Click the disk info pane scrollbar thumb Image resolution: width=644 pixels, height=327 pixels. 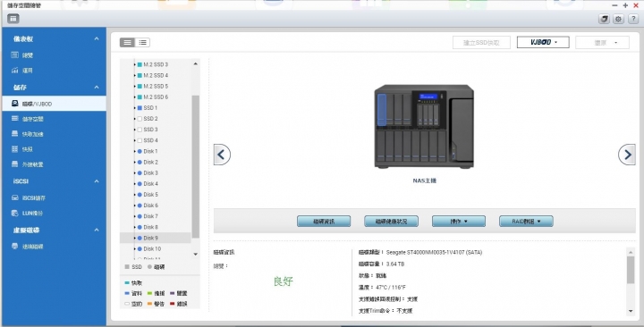point(631,270)
